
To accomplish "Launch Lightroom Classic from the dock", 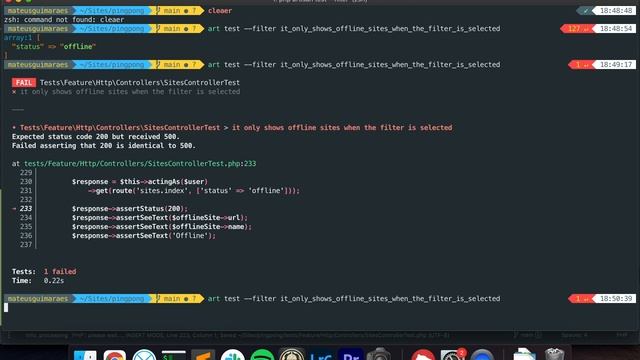I will coord(321,355).
